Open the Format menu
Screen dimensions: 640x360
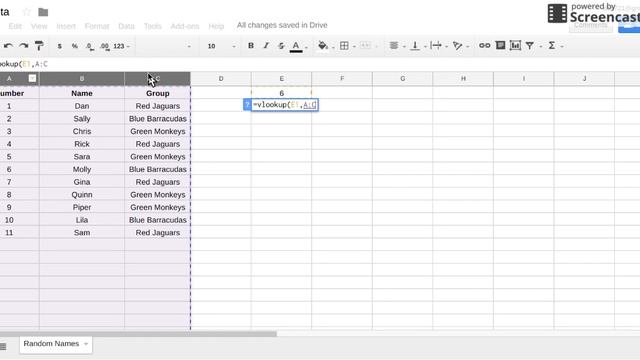click(97, 26)
